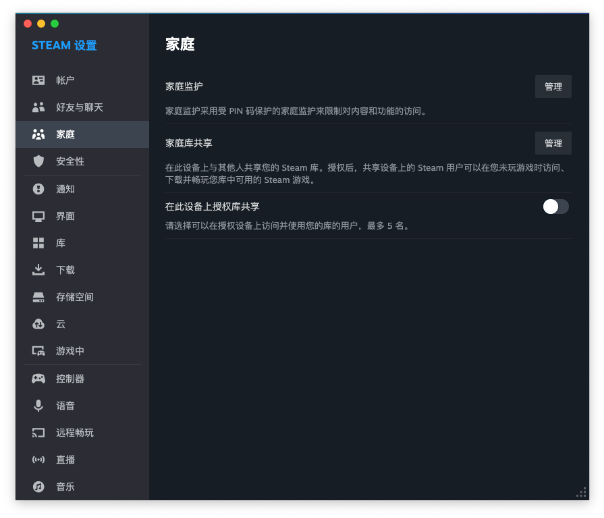The width and height of the screenshot is (604, 518).
Task: Select the 音乐 settings section
Action: pyautogui.click(x=82, y=486)
